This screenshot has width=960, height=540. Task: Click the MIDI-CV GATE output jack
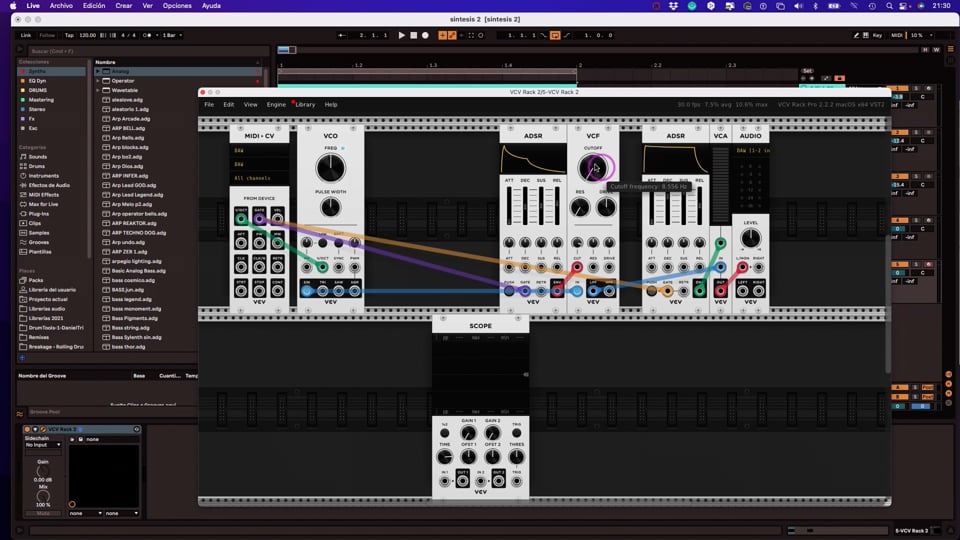coord(260,219)
